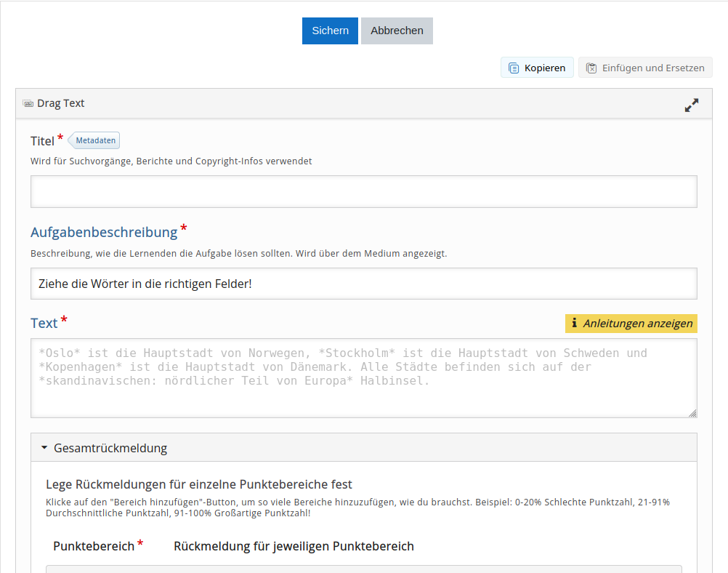Click the Aufgabenbeschreibung input field
Screen dimensions: 728x573
[x=364, y=284]
